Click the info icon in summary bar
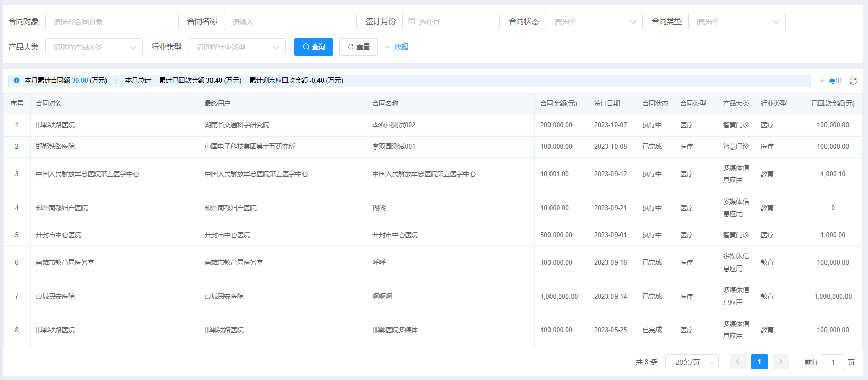This screenshot has height=380, width=868. click(16, 81)
